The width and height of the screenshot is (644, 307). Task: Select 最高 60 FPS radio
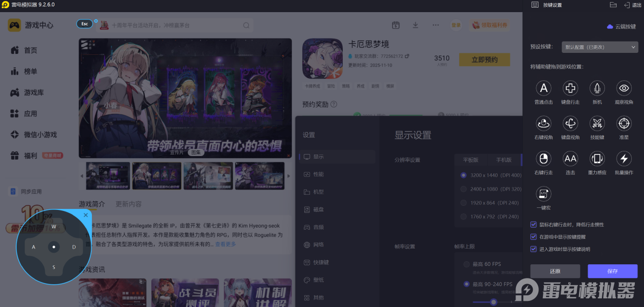point(466,264)
